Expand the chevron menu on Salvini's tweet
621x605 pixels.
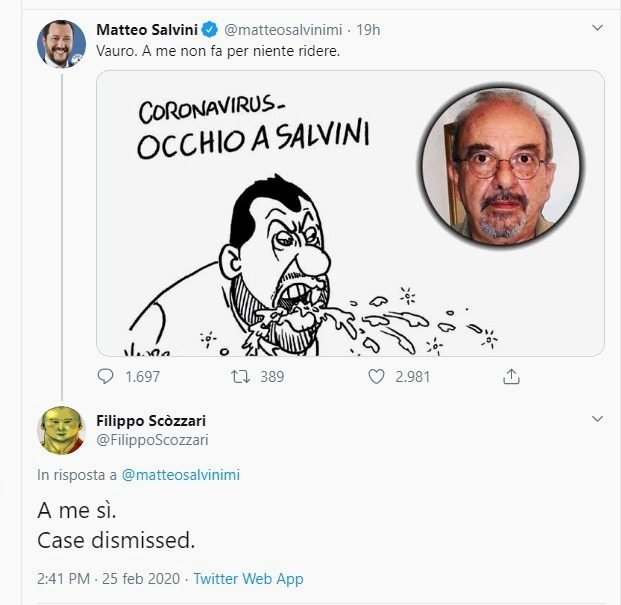(x=597, y=29)
